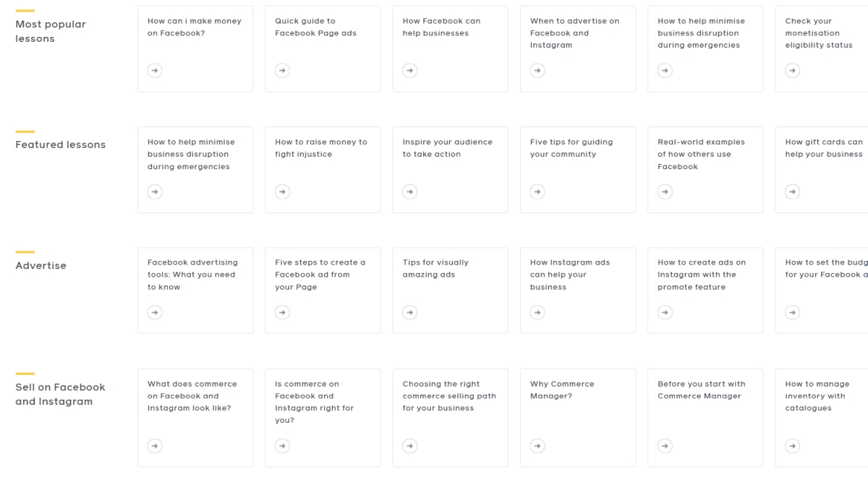Click arrow icon on 'Why Commerce Manager?' card
The height and width of the screenshot is (477, 868).
click(537, 446)
